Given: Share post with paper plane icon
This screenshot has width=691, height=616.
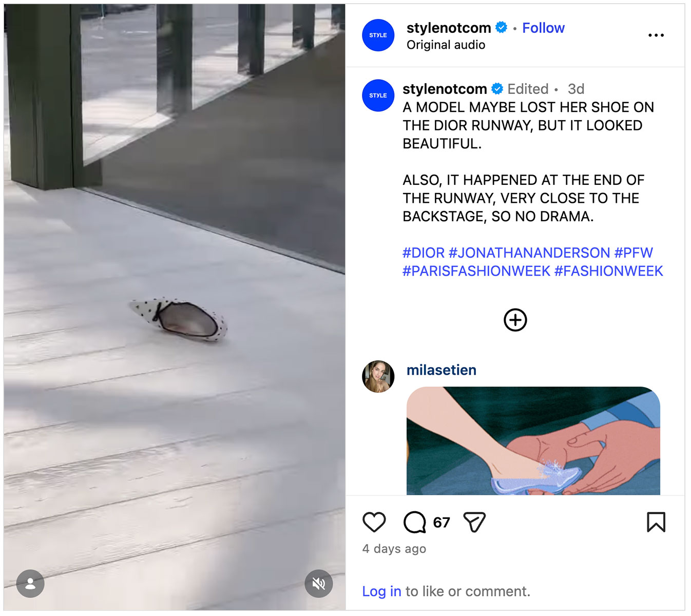Looking at the screenshot, I should [x=474, y=522].
